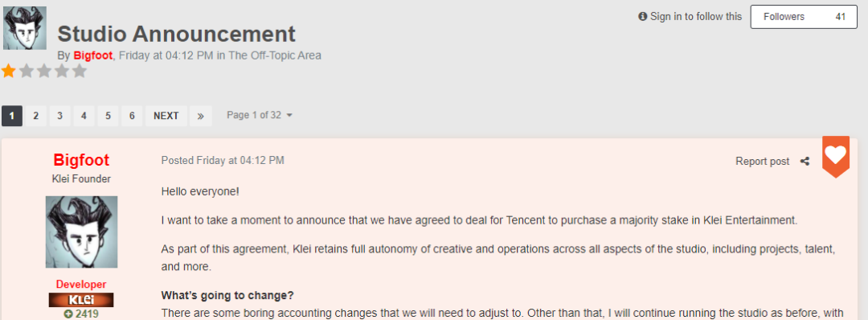Open Bigfoot's large profile avatar

[81, 232]
